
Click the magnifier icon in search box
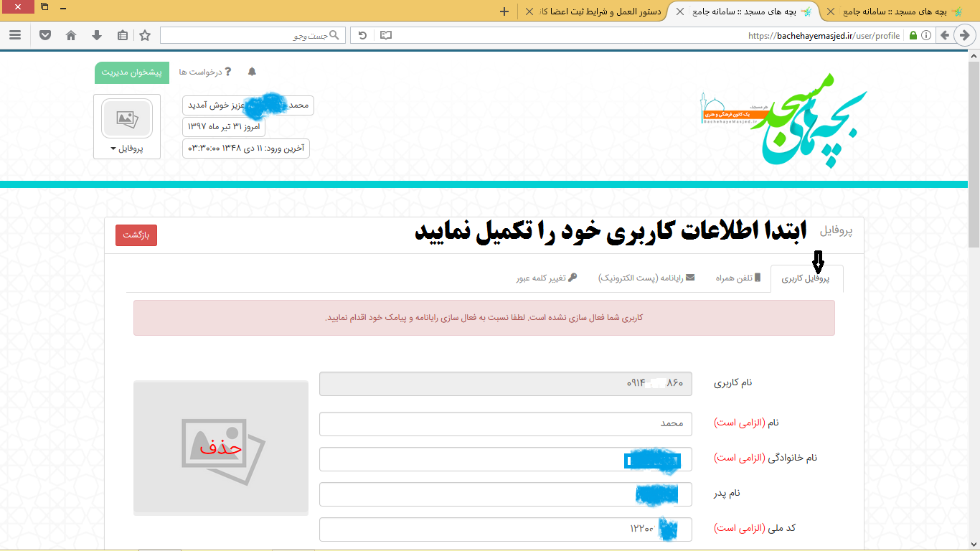pos(334,35)
